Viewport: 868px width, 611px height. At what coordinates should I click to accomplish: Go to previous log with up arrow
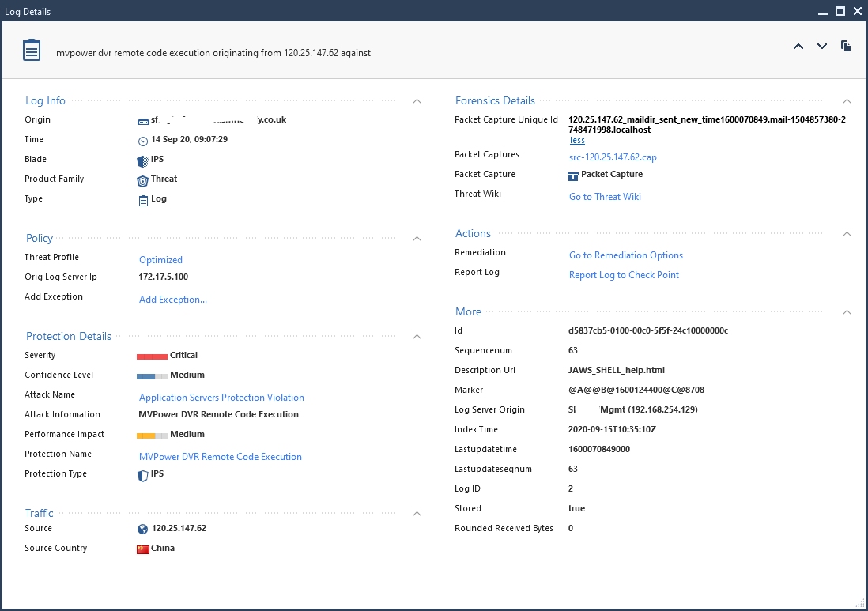point(798,47)
